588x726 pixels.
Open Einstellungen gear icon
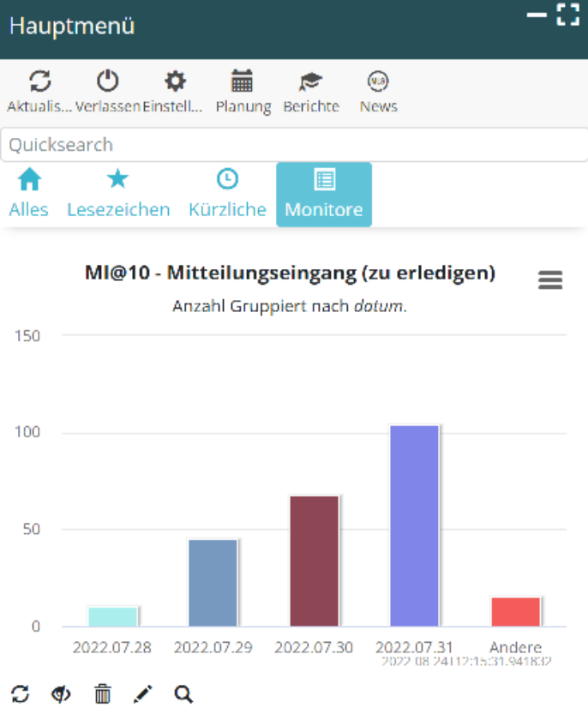(x=175, y=81)
